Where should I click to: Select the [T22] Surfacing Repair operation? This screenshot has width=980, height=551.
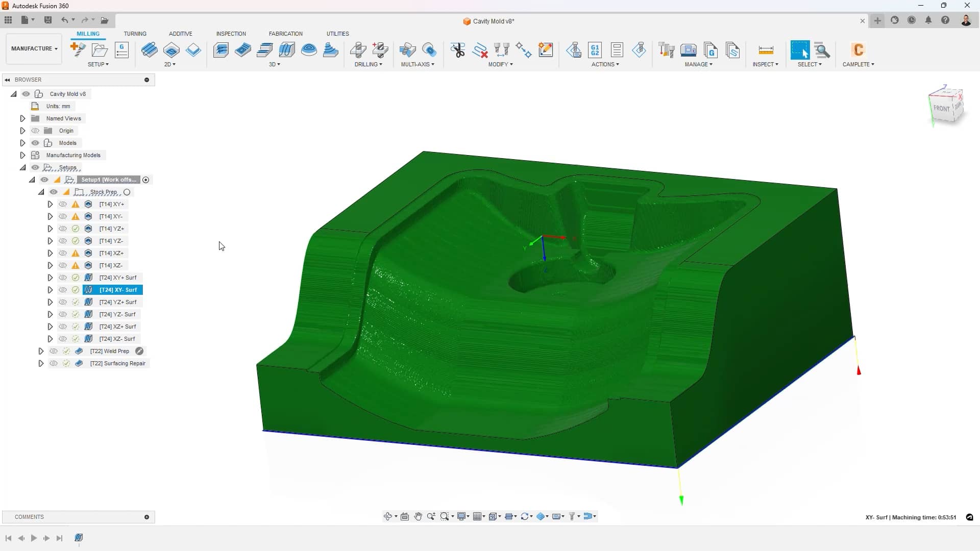click(x=117, y=363)
